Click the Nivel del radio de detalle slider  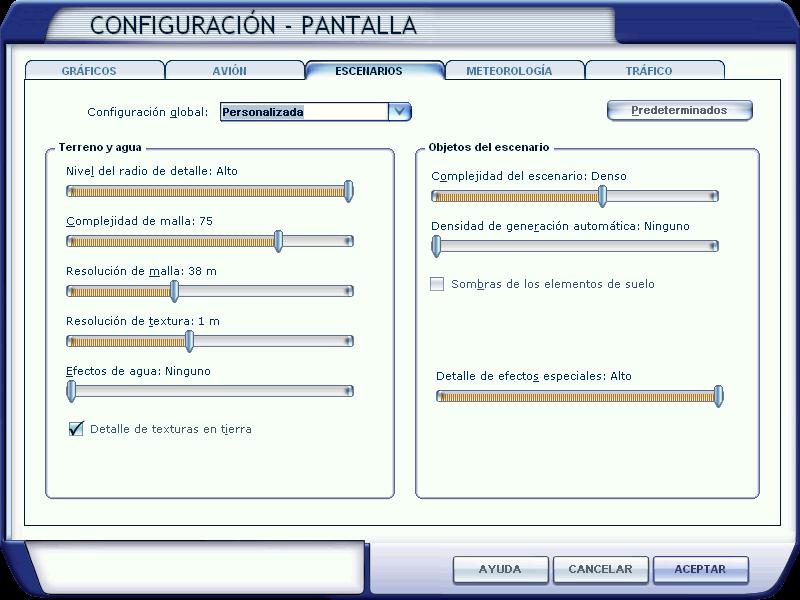coord(210,191)
